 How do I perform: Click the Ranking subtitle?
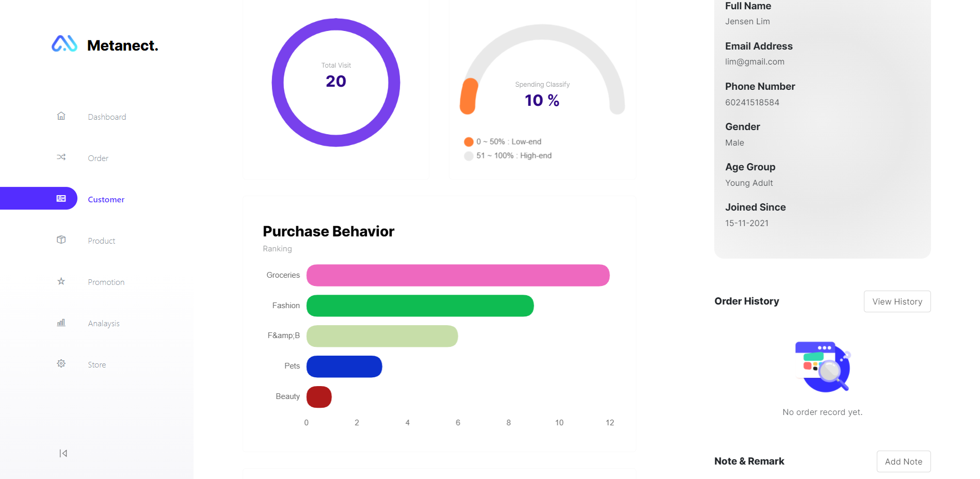277,249
